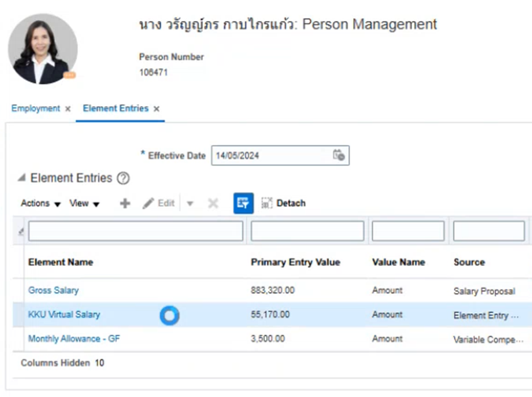Close the Employment tab

coord(68,109)
